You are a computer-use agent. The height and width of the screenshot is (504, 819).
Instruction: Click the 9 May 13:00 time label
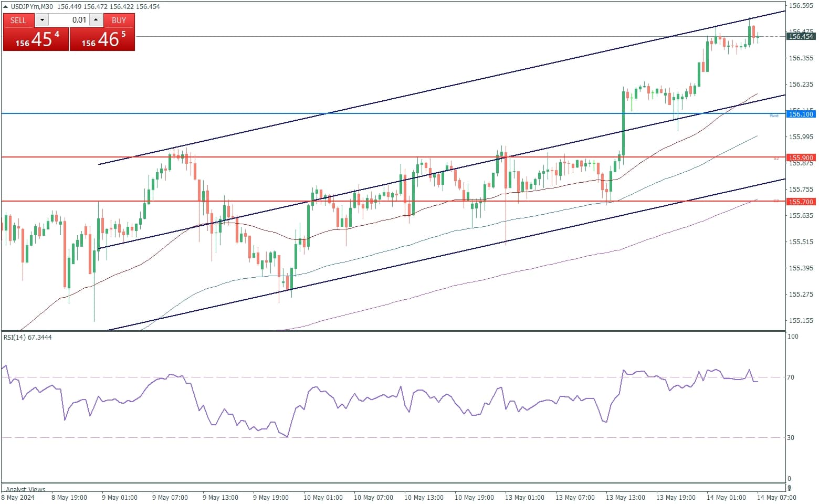[220, 498]
